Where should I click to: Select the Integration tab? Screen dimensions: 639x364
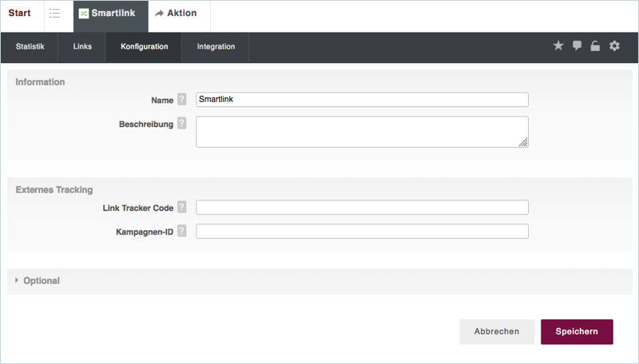216,47
